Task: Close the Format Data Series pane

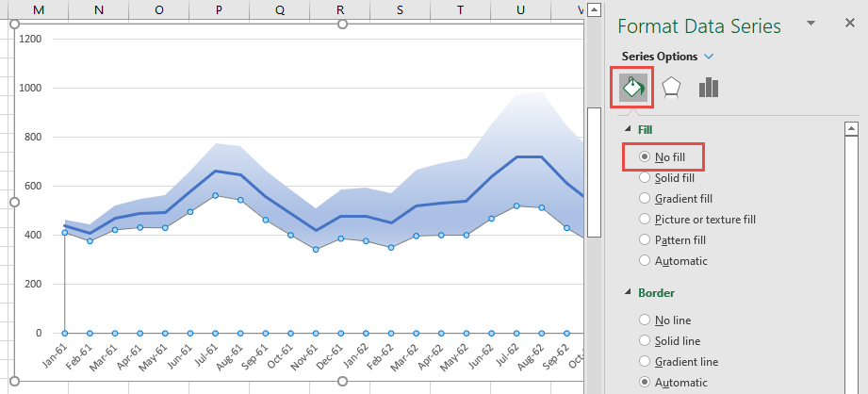Action: (x=850, y=23)
